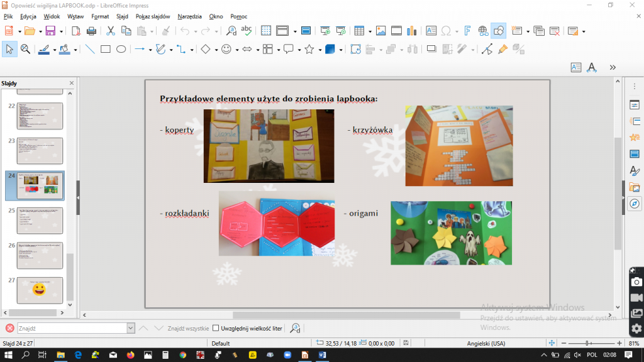The height and width of the screenshot is (362, 644).
Task: Open the Save button dropdown arrow
Action: click(x=60, y=31)
